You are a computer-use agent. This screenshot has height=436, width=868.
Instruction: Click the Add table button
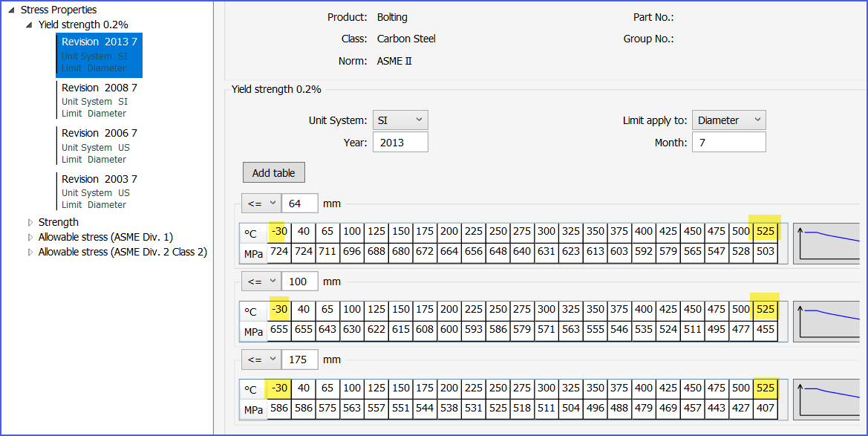pos(273,173)
